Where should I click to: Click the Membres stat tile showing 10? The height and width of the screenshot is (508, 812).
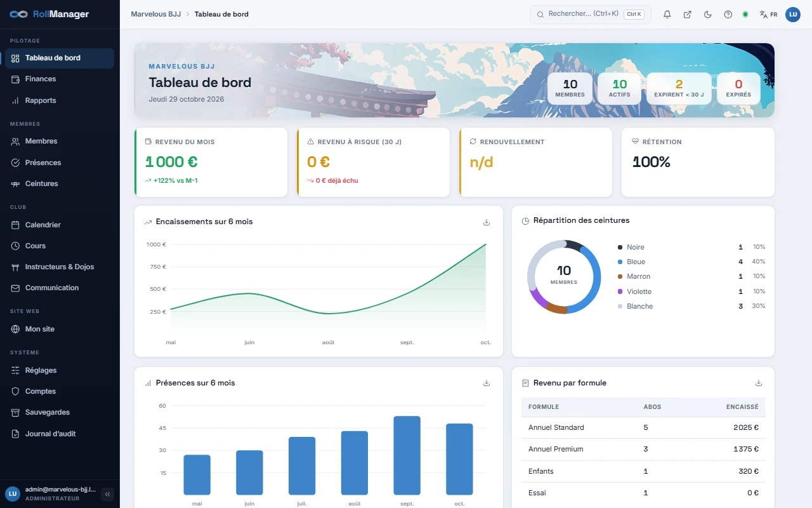coord(570,88)
